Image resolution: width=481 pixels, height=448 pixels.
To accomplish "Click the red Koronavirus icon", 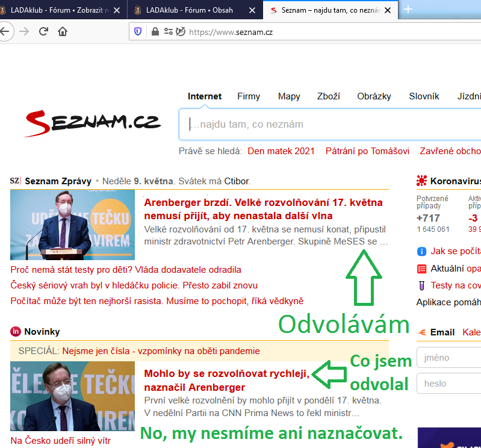I will coord(421,181).
